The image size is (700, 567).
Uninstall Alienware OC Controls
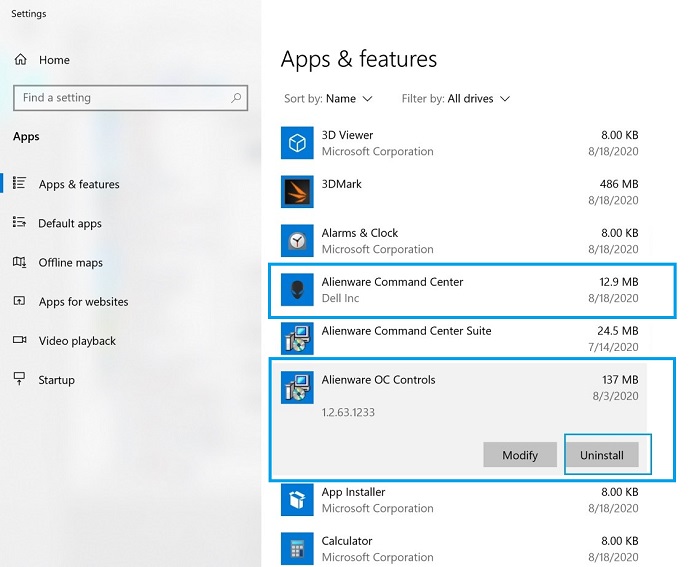(x=602, y=455)
